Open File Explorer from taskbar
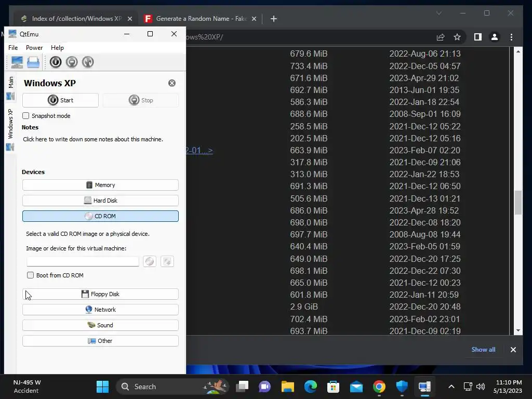The width and height of the screenshot is (532, 399). point(288,387)
